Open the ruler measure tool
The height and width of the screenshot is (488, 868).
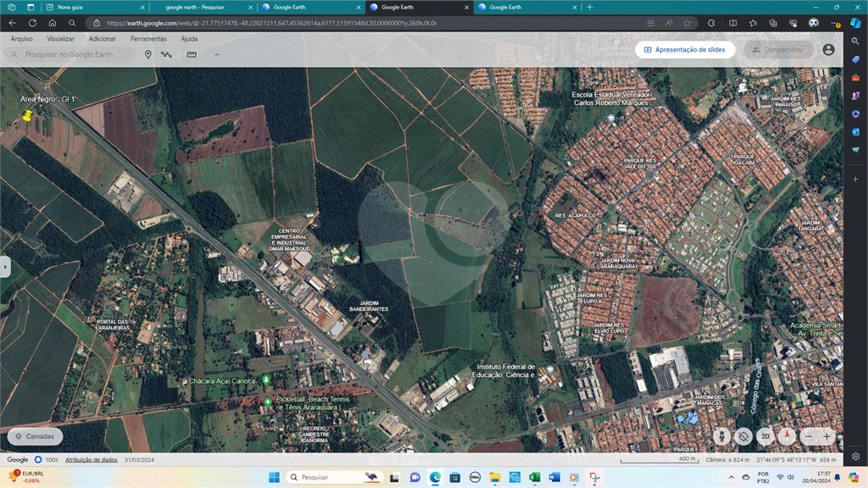coord(192,54)
